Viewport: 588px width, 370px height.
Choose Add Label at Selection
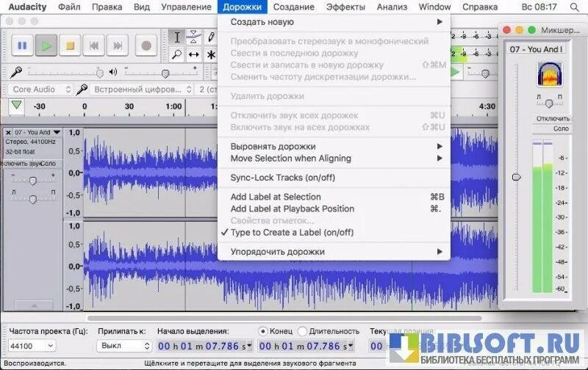click(x=334, y=197)
